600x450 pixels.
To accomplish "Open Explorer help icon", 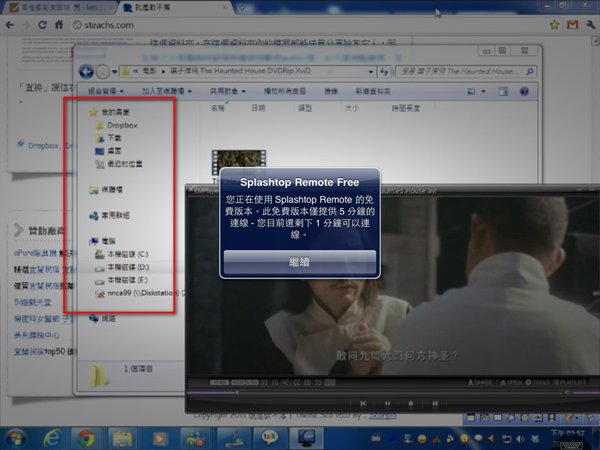I will tap(524, 91).
